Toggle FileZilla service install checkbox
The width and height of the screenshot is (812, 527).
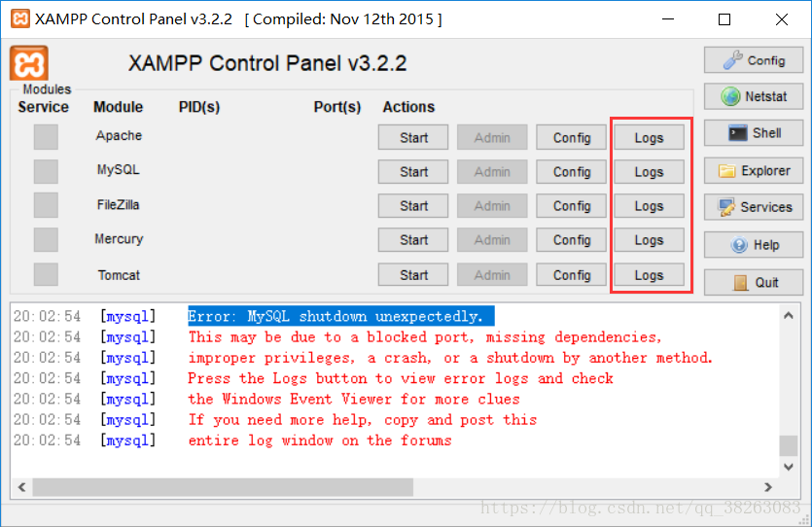46,205
